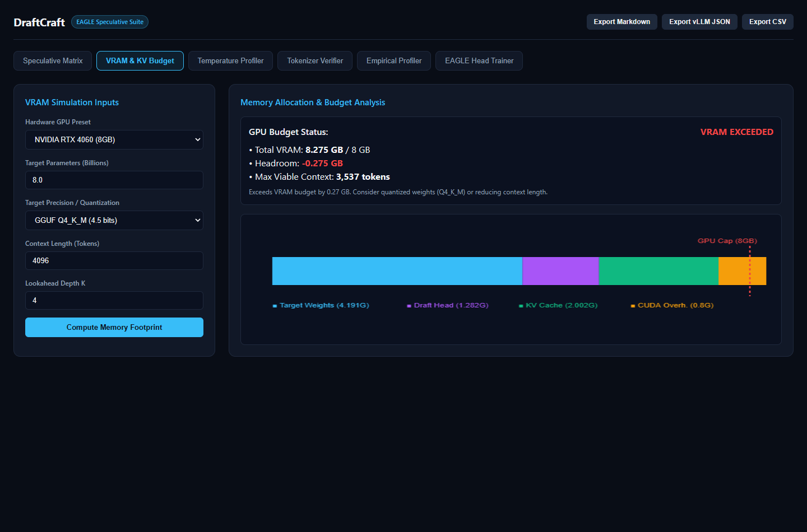Click Export Markdown button

click(x=622, y=22)
